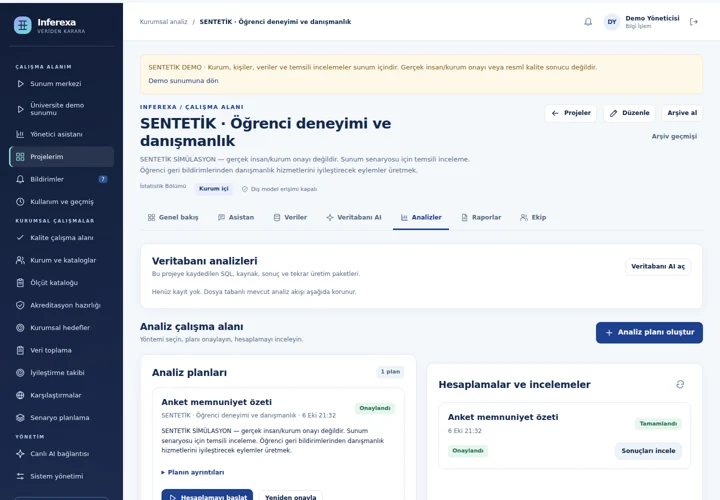This screenshot has height=500, width=720.
Task: Open Yönetici asistanı sidebar entry
Action: 62,134
